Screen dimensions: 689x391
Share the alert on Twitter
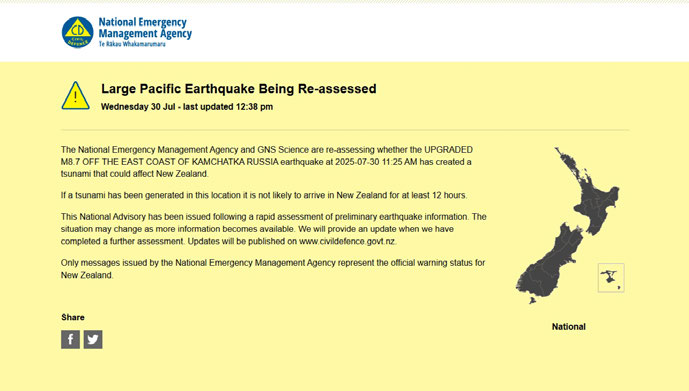pos(93,339)
